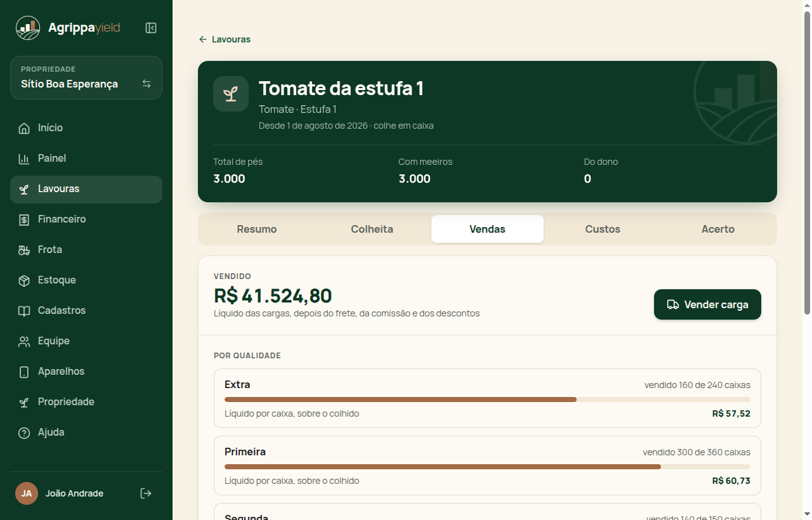The height and width of the screenshot is (520, 812).
Task: Open the Equipe sidebar item
Action: click(86, 341)
